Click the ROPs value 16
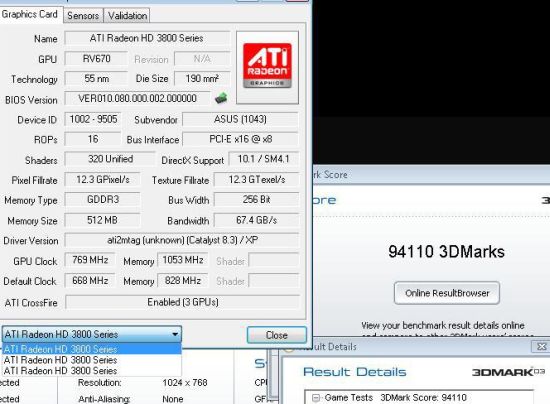The image size is (550, 404). point(93,139)
